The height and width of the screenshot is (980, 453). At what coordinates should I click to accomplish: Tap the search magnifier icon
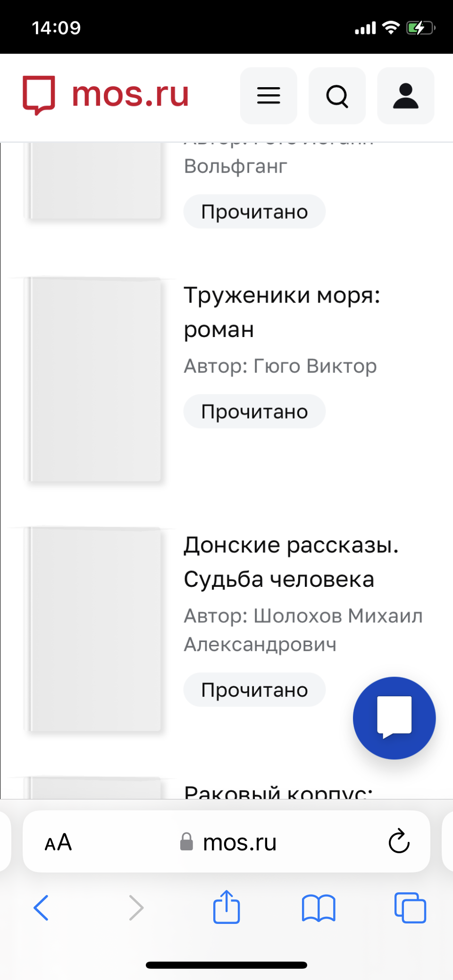tap(337, 96)
